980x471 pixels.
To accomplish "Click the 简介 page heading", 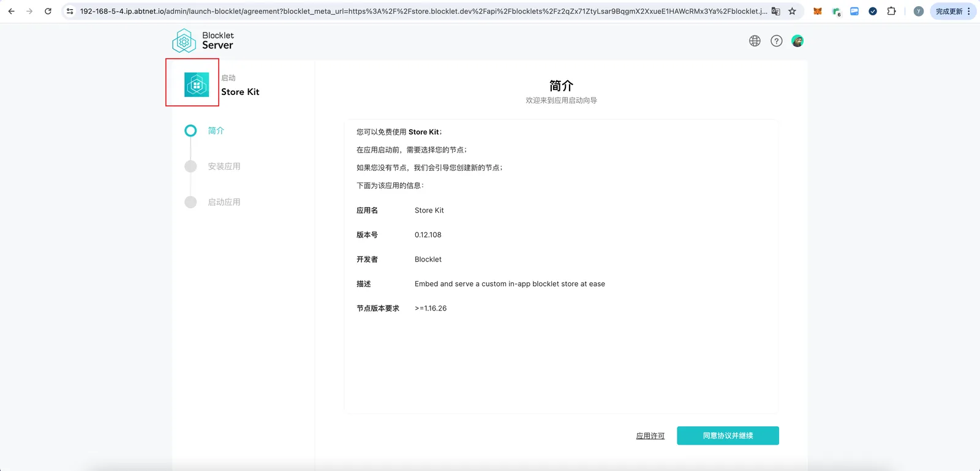I will click(x=561, y=86).
